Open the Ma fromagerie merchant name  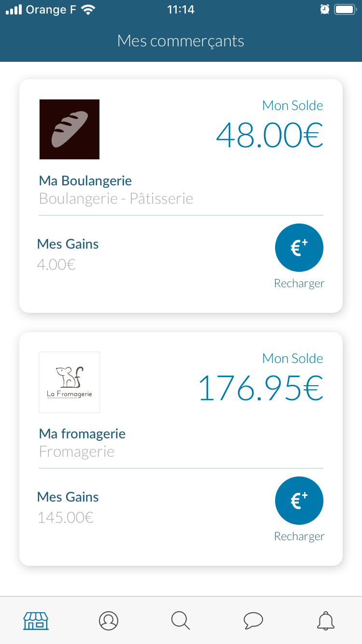click(82, 434)
